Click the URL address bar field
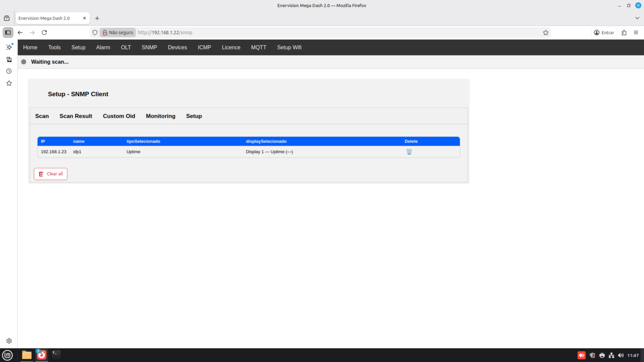 click(x=337, y=33)
